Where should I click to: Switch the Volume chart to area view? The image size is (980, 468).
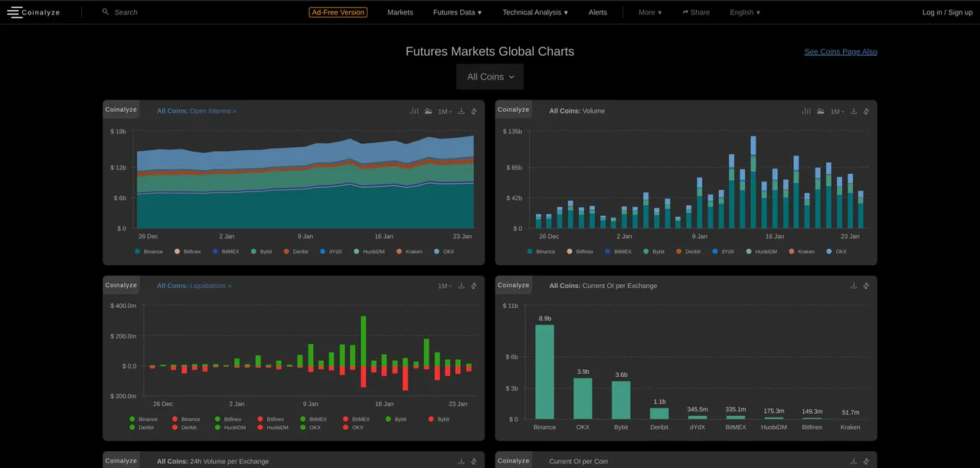click(x=820, y=111)
